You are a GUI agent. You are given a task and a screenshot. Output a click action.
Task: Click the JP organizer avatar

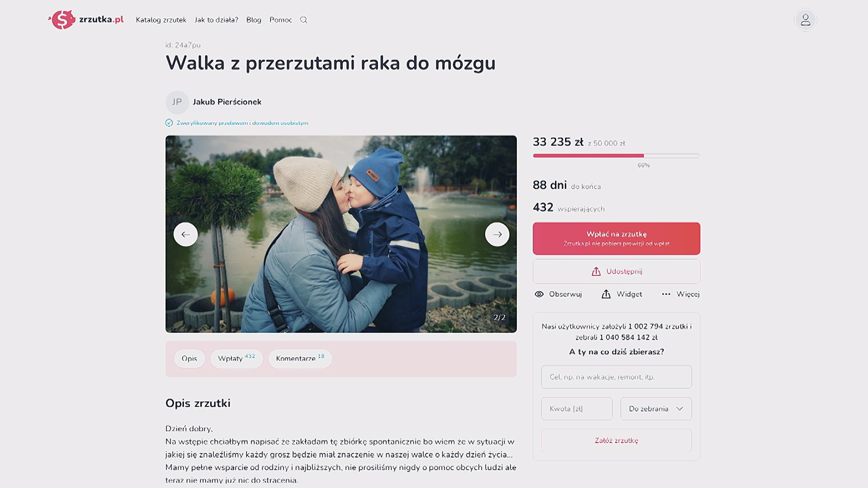click(x=177, y=102)
